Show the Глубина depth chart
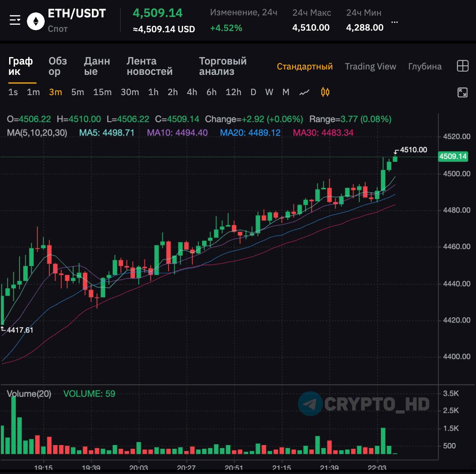476x474 pixels. pos(425,67)
